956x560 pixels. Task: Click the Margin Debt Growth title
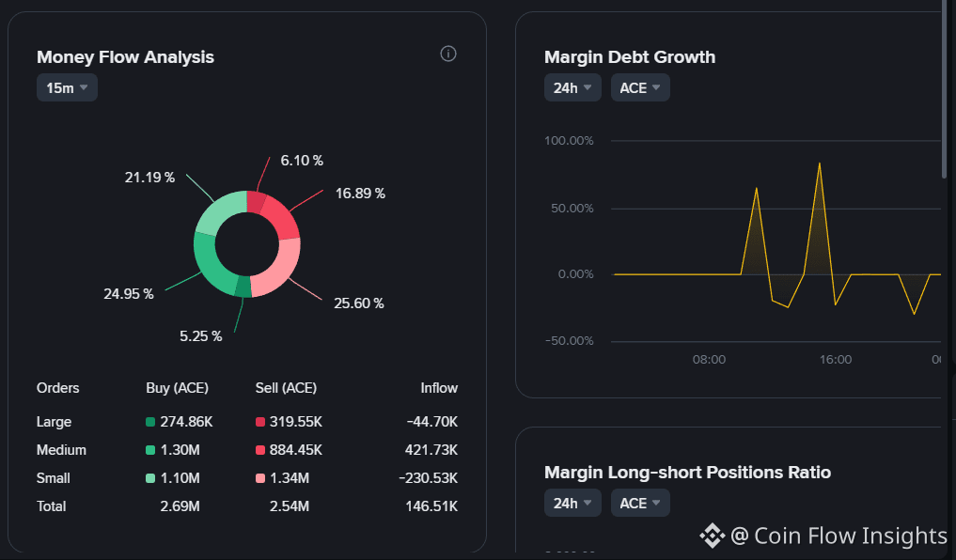(x=630, y=56)
